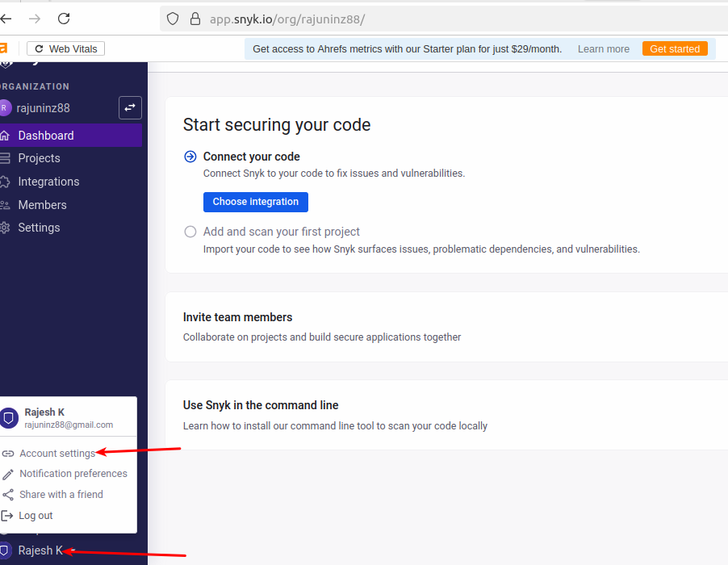
Task: Click the shield tracking protection icon
Action: click(173, 19)
